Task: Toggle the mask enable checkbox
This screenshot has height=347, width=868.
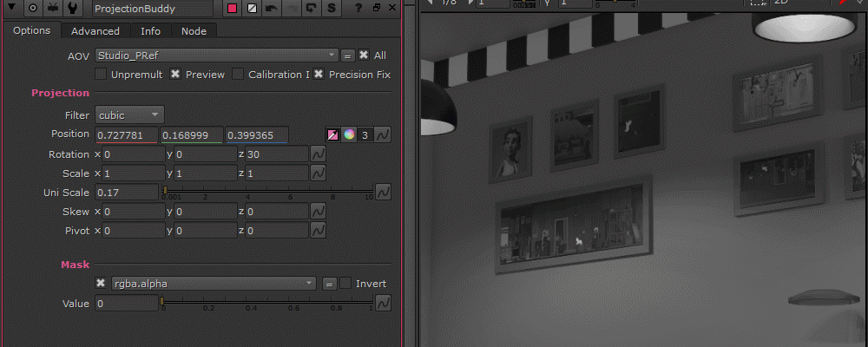Action: pyautogui.click(x=101, y=284)
